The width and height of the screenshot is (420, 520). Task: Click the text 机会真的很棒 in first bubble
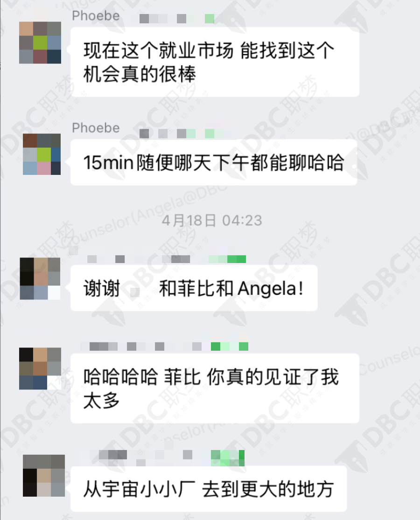pos(140,74)
